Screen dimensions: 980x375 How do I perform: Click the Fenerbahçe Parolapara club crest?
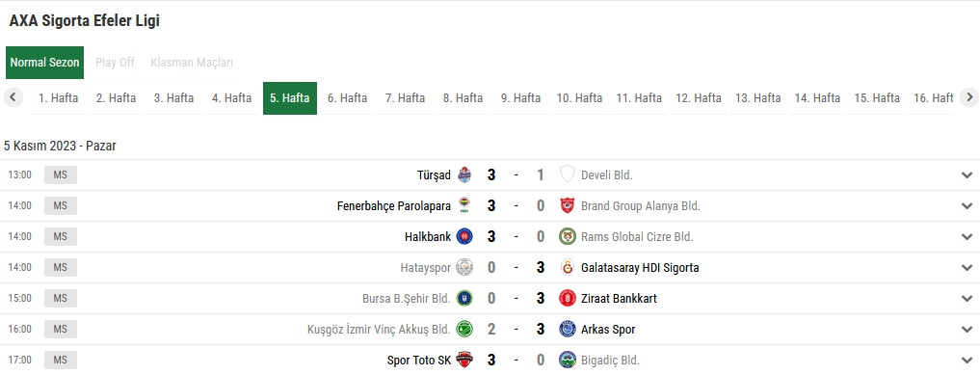464,205
